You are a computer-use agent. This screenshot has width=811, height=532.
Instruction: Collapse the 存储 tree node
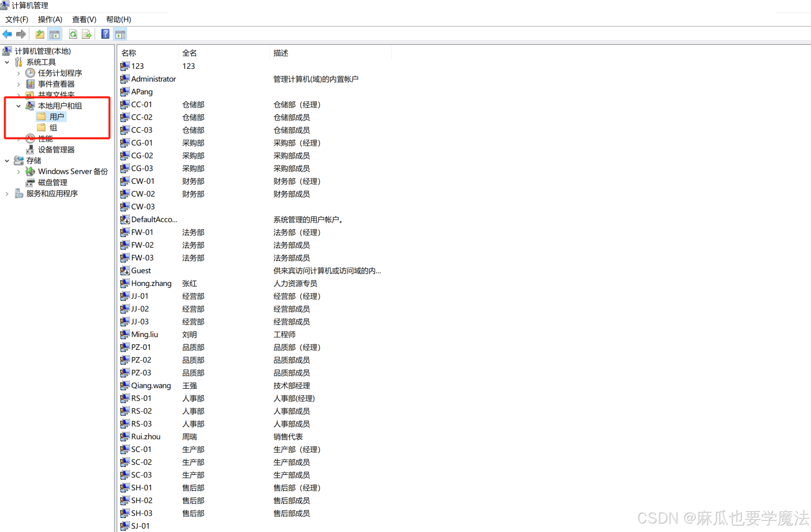click(x=7, y=161)
